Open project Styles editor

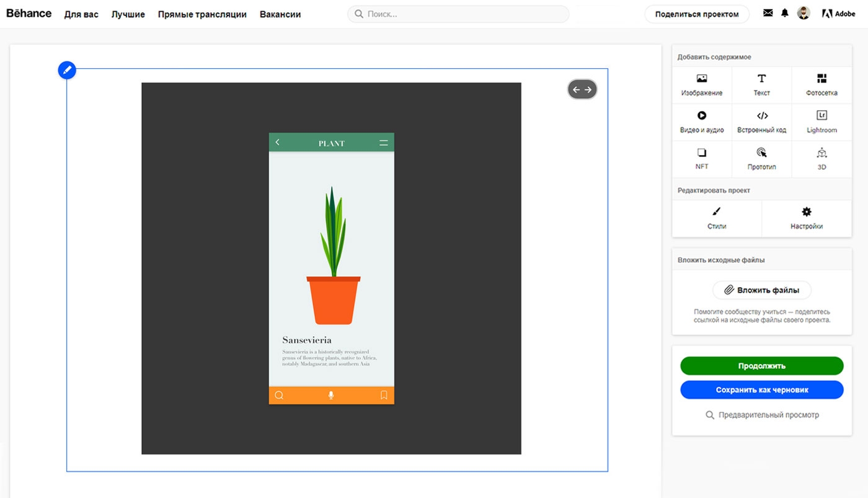[x=717, y=218]
